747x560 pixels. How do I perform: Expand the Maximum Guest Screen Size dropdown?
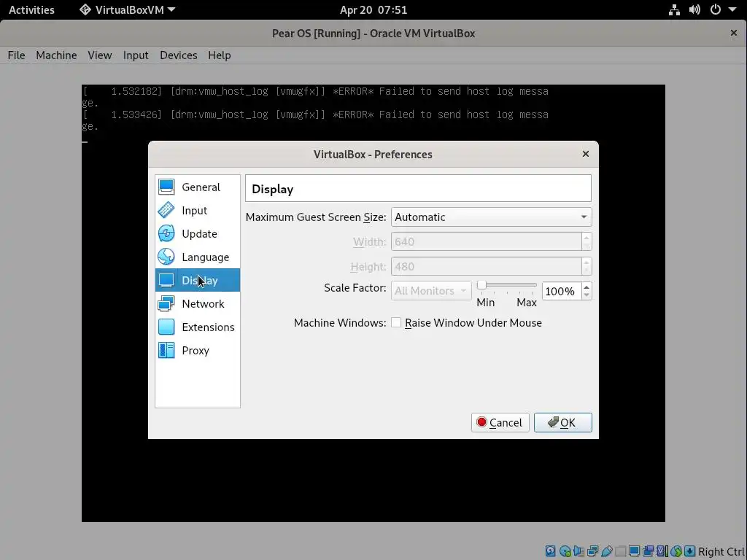click(x=491, y=217)
